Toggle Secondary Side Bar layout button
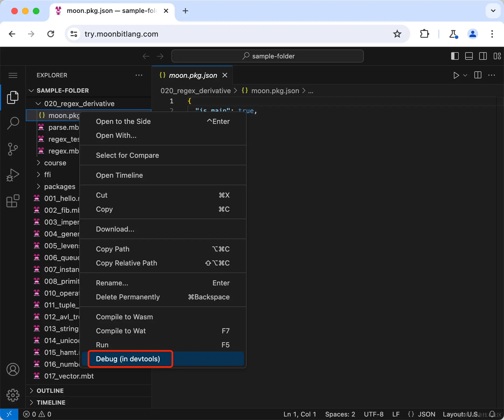Screen dimensions: 504x420 [483, 56]
